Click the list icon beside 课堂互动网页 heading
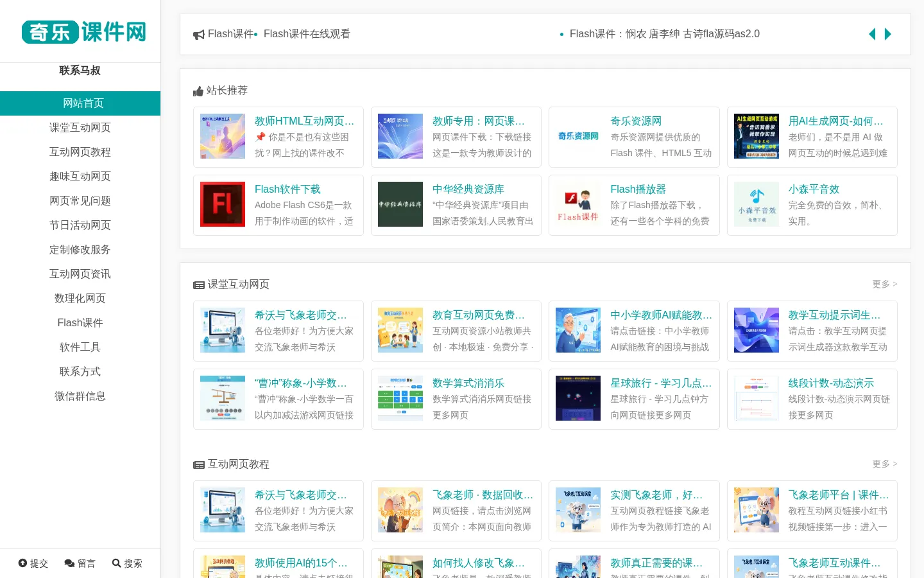 199,285
